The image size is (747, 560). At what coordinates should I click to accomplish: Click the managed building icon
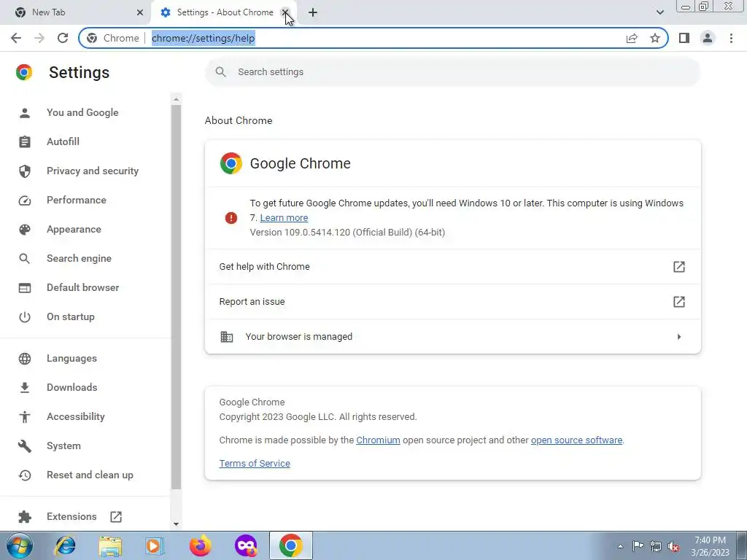pyautogui.click(x=227, y=337)
